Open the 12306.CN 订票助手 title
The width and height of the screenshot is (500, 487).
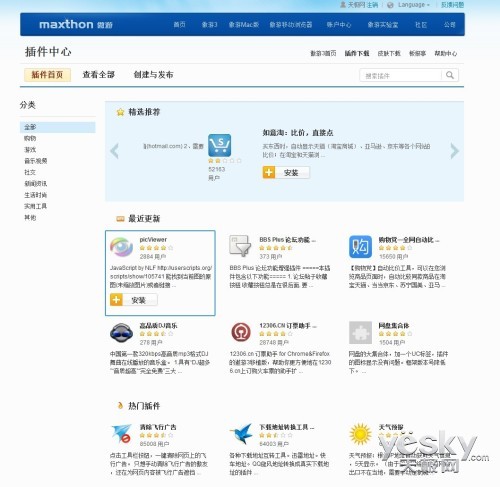pos(288,325)
